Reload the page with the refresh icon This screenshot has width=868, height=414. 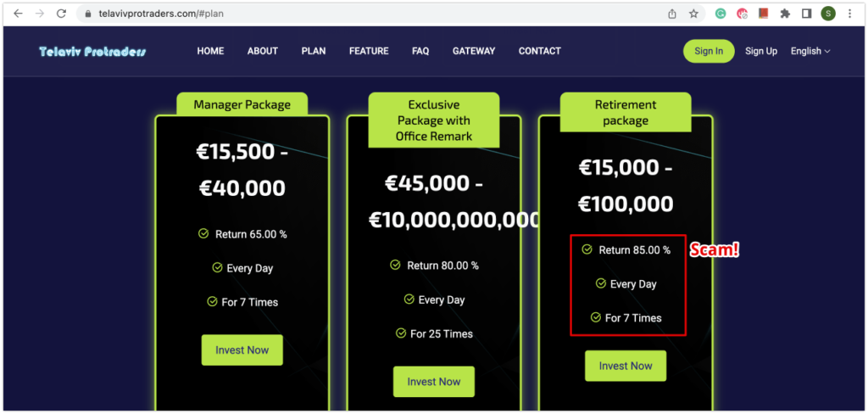(x=61, y=14)
